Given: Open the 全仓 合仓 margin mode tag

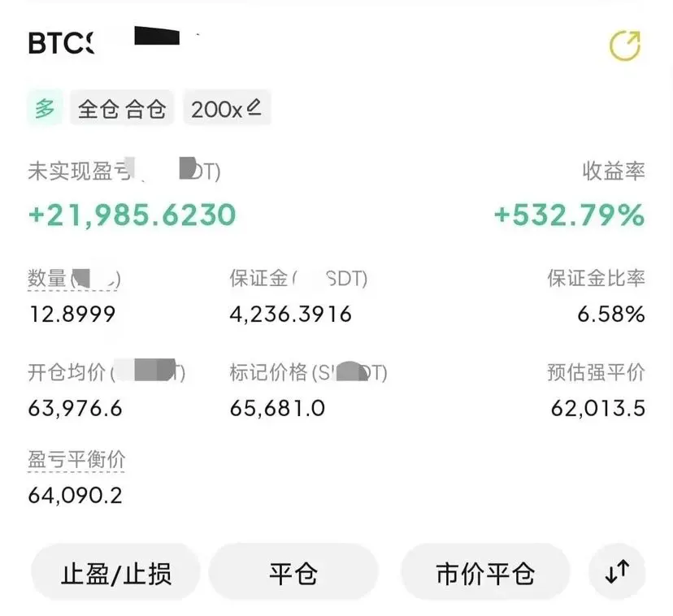Looking at the screenshot, I should [x=122, y=108].
